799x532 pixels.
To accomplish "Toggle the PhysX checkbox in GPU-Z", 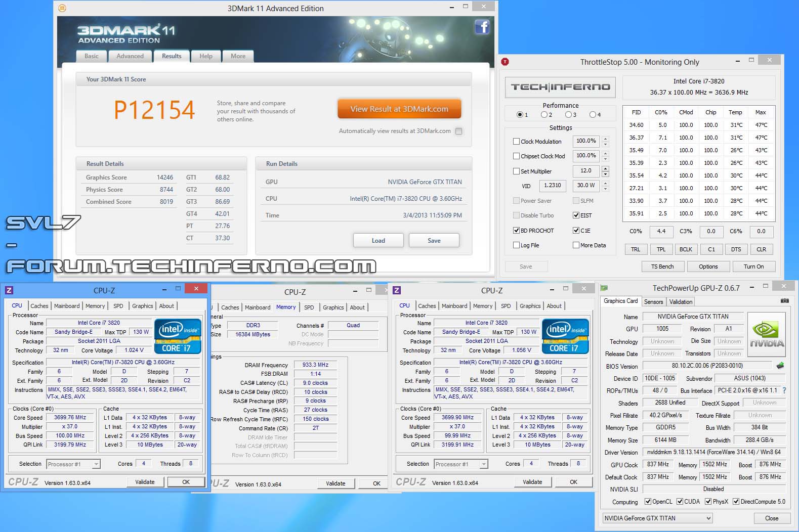I will pos(708,502).
